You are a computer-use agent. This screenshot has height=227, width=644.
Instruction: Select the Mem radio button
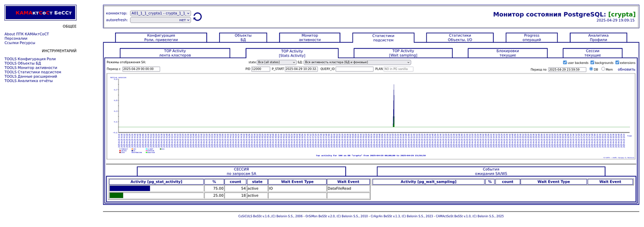603,69
